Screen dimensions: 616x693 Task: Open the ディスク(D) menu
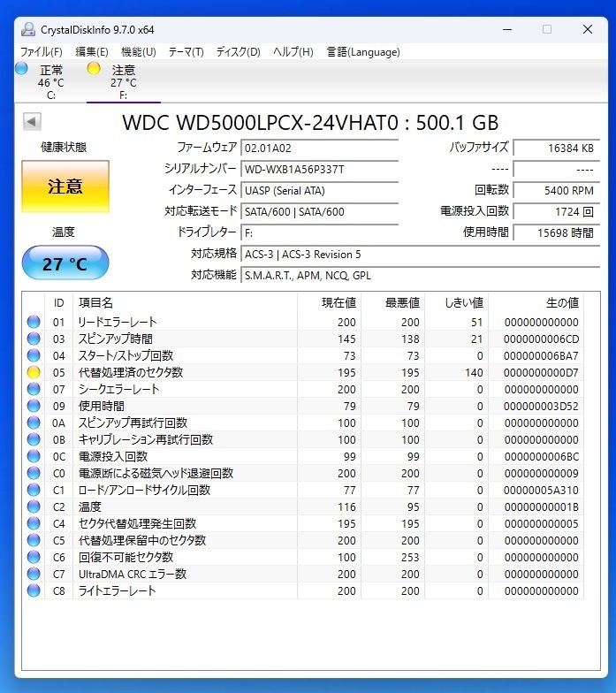(238, 52)
